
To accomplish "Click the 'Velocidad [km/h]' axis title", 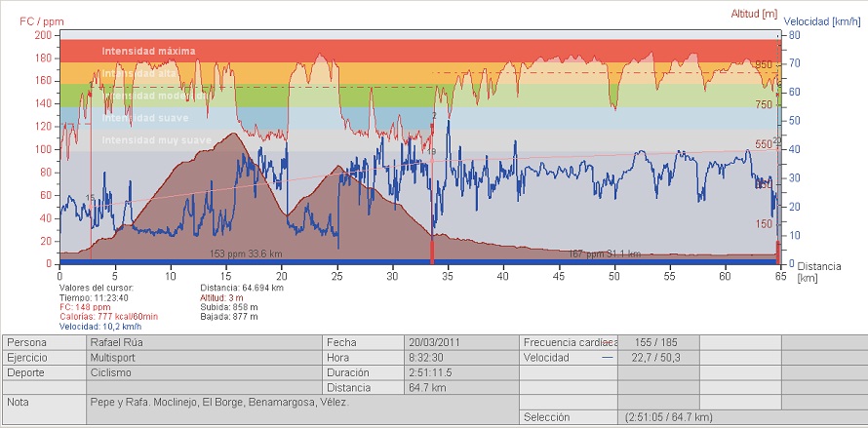I will tap(821, 21).
